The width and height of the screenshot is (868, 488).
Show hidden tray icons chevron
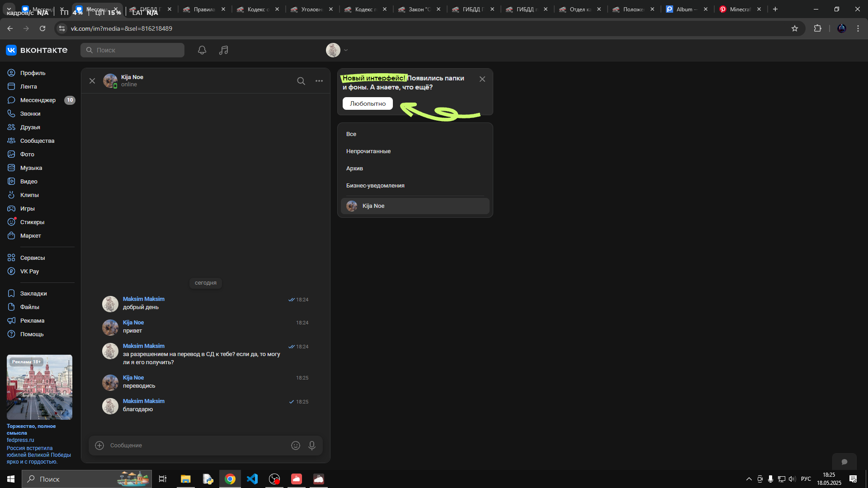click(749, 479)
